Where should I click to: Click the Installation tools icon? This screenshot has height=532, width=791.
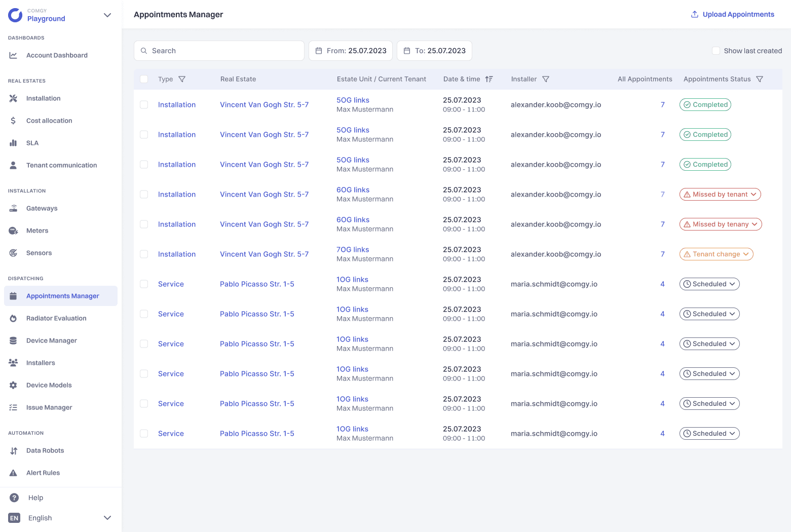click(13, 98)
